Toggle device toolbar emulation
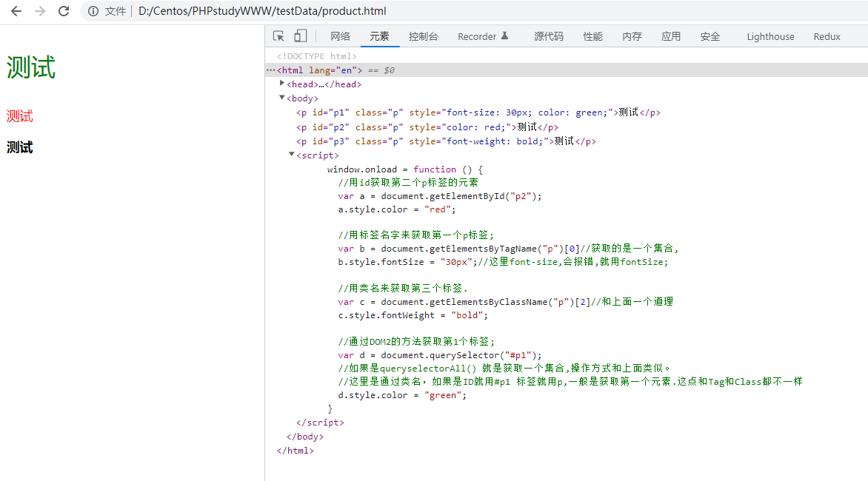Image resolution: width=868 pixels, height=481 pixels. point(300,36)
